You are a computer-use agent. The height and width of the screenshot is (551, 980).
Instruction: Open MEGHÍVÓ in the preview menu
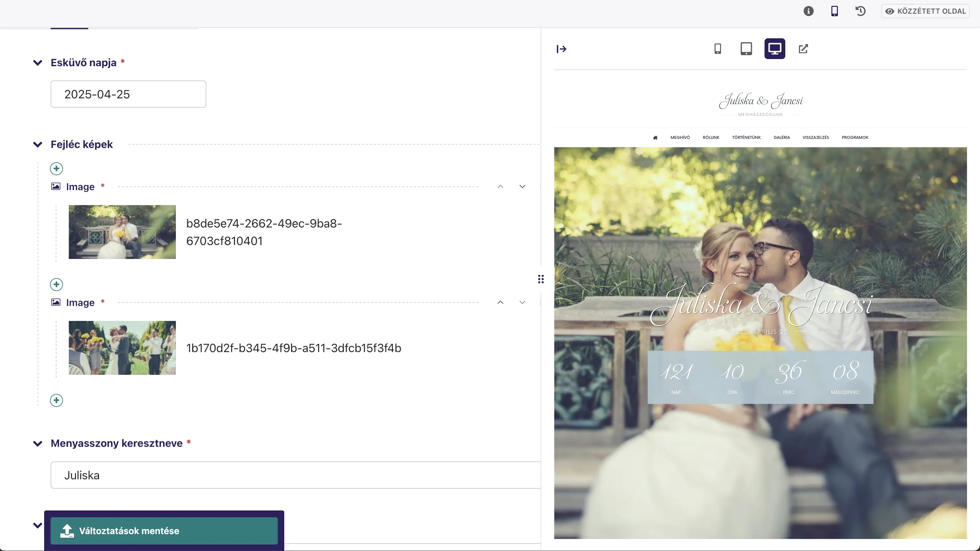[680, 137]
